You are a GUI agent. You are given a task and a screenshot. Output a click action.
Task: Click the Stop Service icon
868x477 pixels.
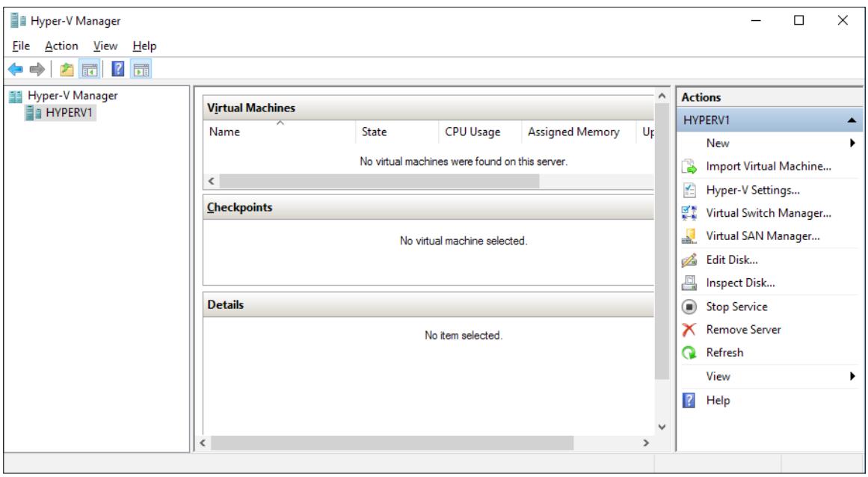(689, 307)
